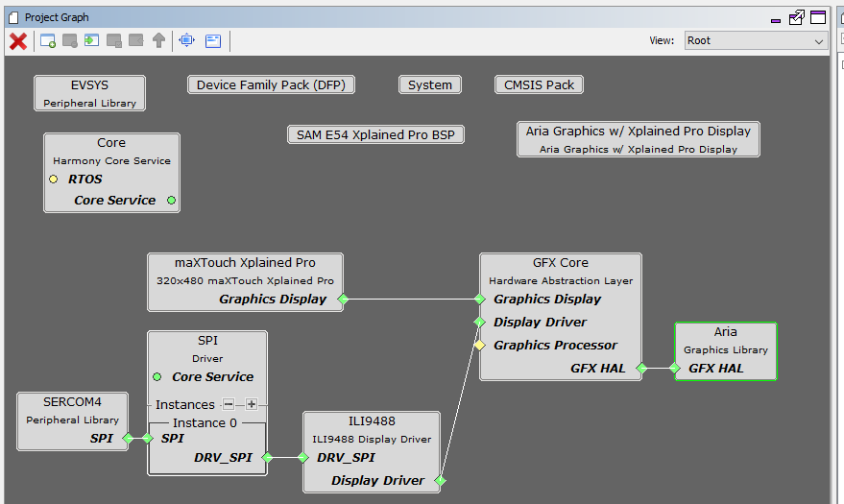Click yellow Graphics Processor diamond port
Screen dimensions: 844x504
tap(479, 346)
